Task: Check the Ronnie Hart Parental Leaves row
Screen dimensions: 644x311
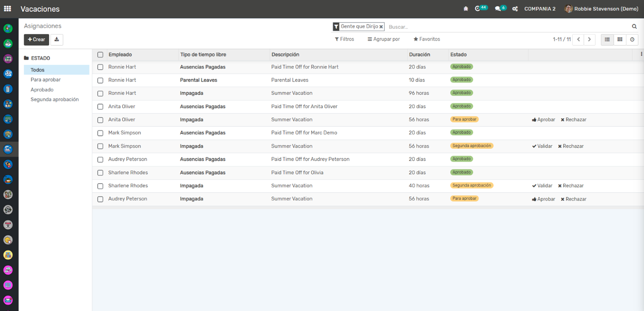Action: click(x=100, y=80)
